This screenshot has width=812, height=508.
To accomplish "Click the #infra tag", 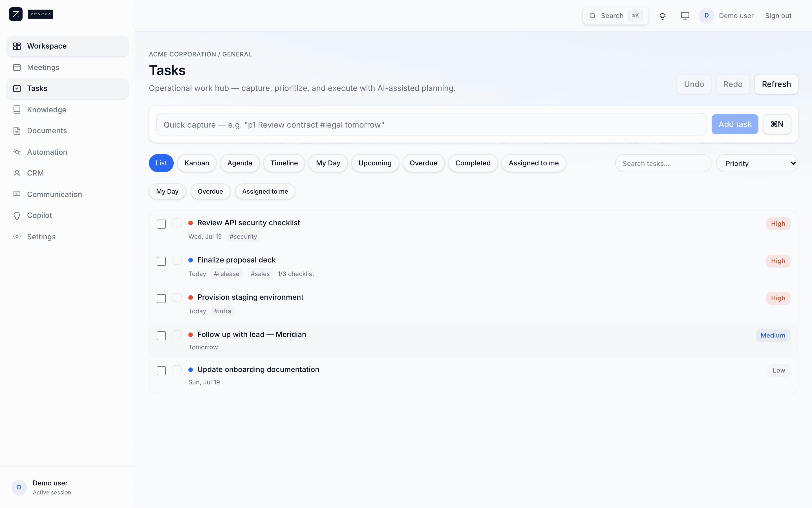I will pyautogui.click(x=222, y=311).
